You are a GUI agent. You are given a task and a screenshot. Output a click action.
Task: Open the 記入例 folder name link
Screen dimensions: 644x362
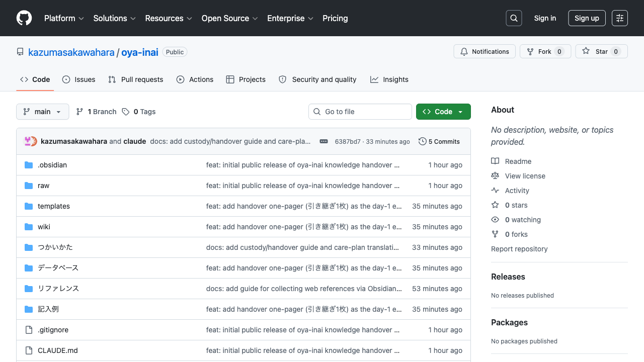[48, 309]
